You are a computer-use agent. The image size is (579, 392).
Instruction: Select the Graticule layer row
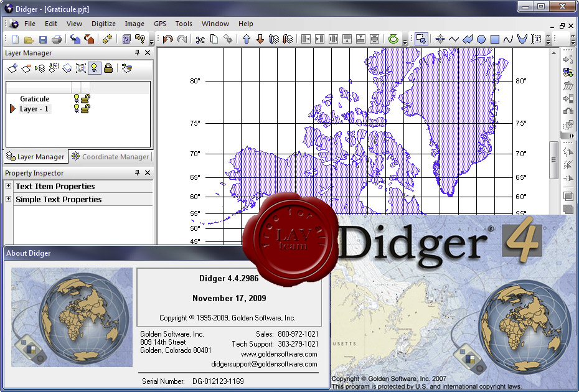(x=78, y=98)
